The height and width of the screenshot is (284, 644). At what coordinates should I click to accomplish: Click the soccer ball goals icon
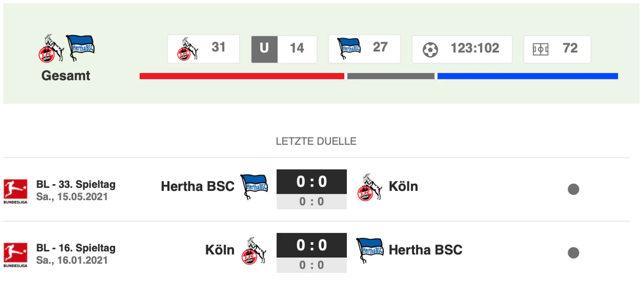(x=430, y=49)
